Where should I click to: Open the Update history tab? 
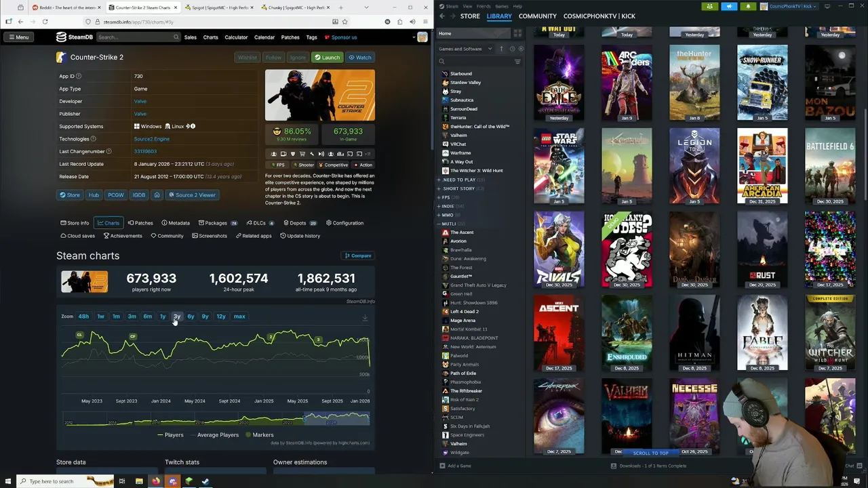[x=300, y=236]
